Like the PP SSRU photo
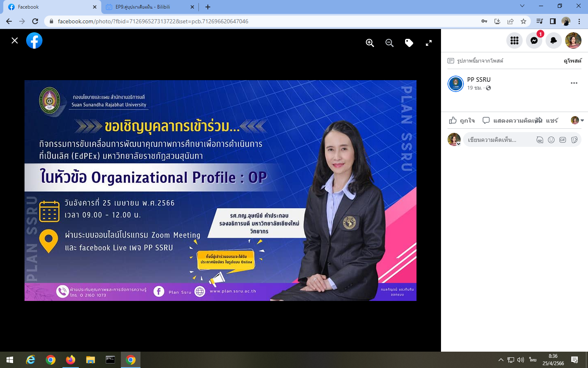 [x=462, y=120]
